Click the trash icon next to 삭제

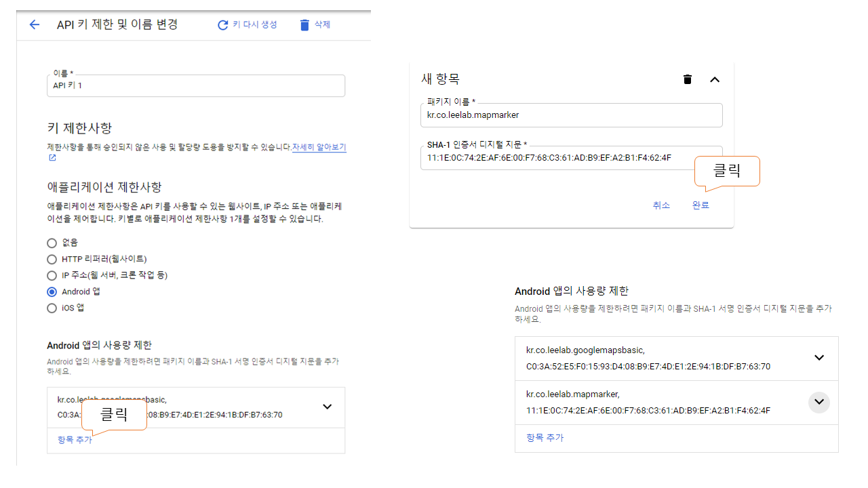304,25
